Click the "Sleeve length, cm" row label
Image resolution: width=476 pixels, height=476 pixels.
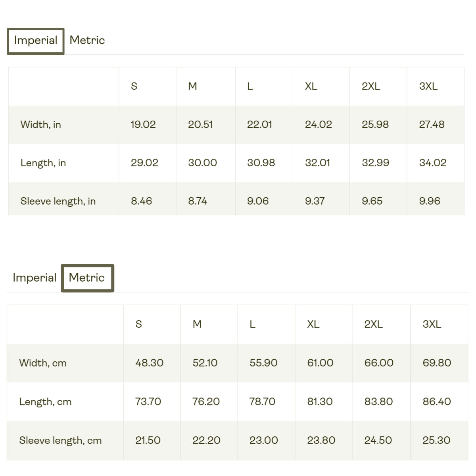point(60,440)
